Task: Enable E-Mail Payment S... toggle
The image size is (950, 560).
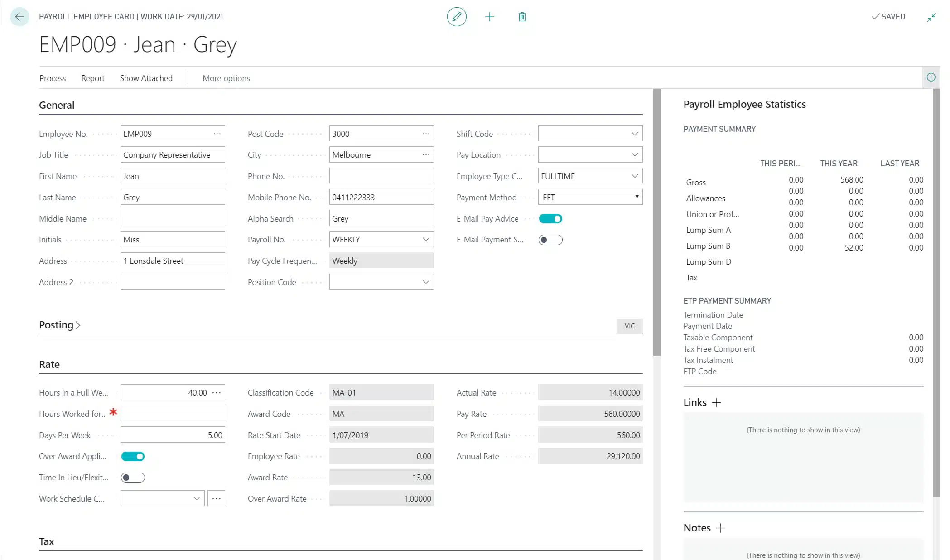Action: (x=550, y=240)
